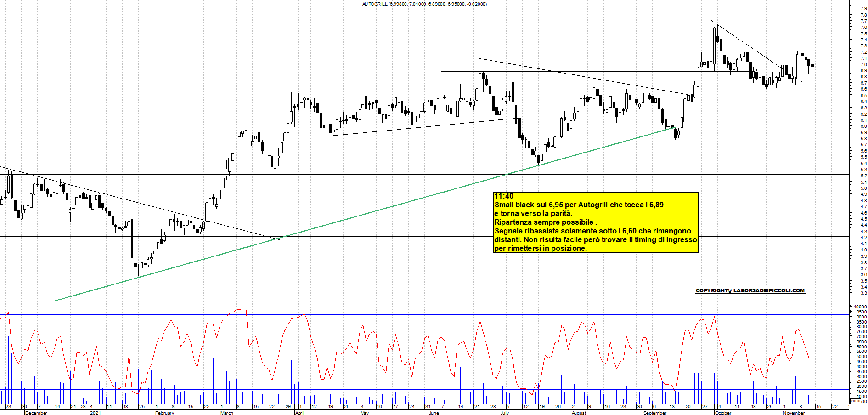Click the 10000 value on the volume axis
Image resolution: width=868 pixels, height=415 pixels.
pos(861,307)
